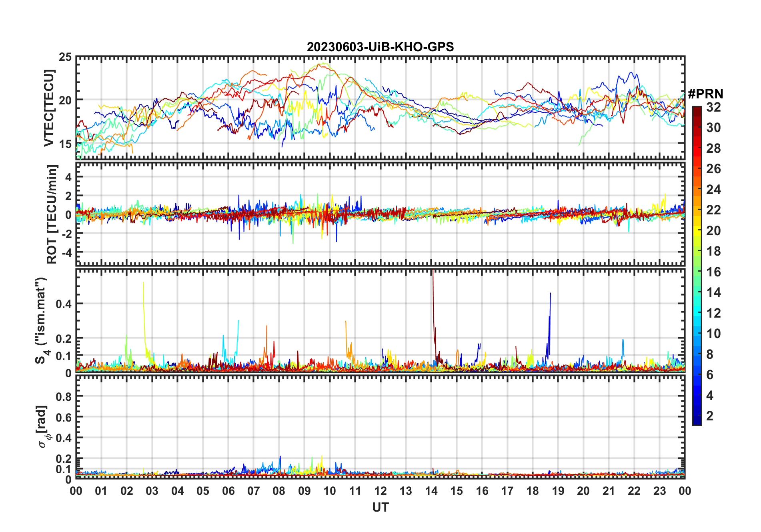This screenshot has width=761, height=532.
Task: Click x-axis hour label 12
Action: 380,491
